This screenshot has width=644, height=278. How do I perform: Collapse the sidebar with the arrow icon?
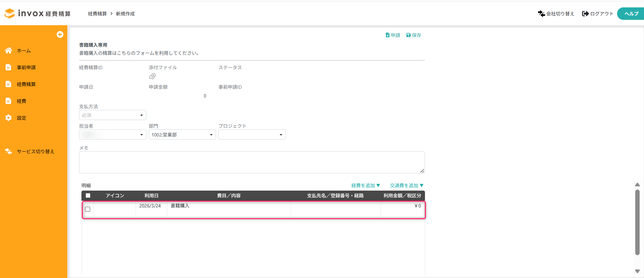(60, 34)
